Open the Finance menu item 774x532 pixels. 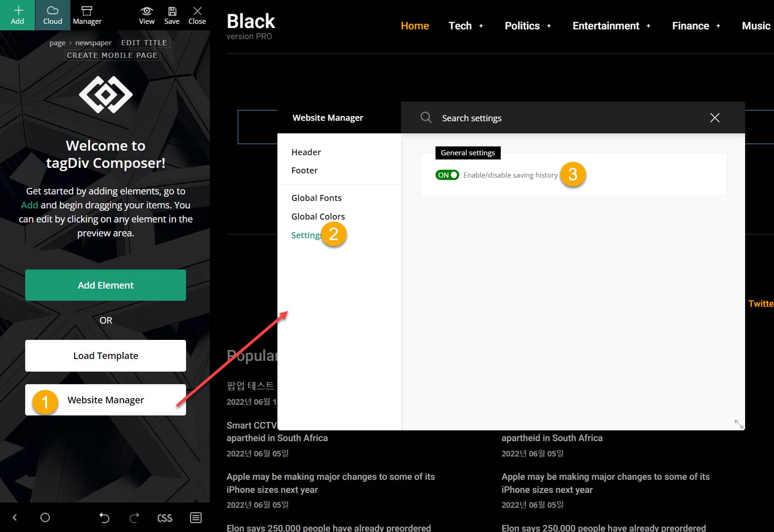(x=691, y=26)
